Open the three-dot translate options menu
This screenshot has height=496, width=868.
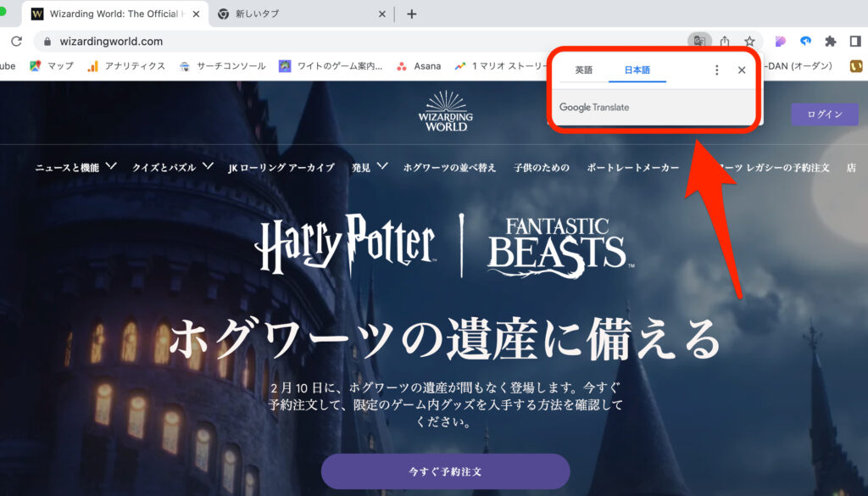point(717,70)
